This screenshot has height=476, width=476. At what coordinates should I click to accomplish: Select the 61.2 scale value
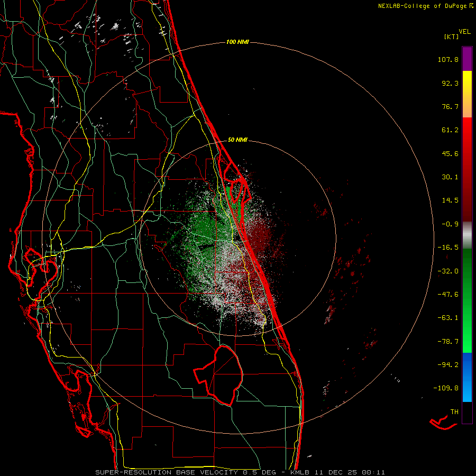click(x=450, y=130)
